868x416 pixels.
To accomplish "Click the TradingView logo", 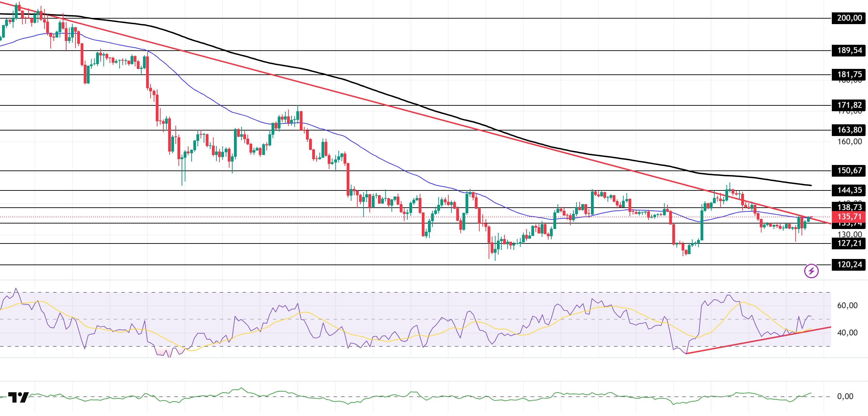I will click(x=18, y=397).
